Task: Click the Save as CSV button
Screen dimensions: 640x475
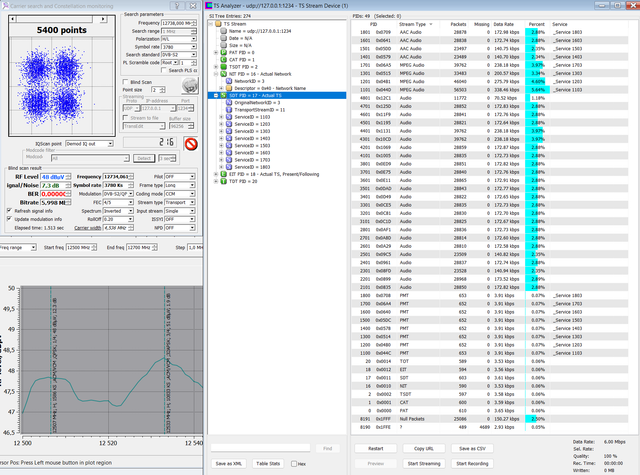Action: [x=472, y=448]
